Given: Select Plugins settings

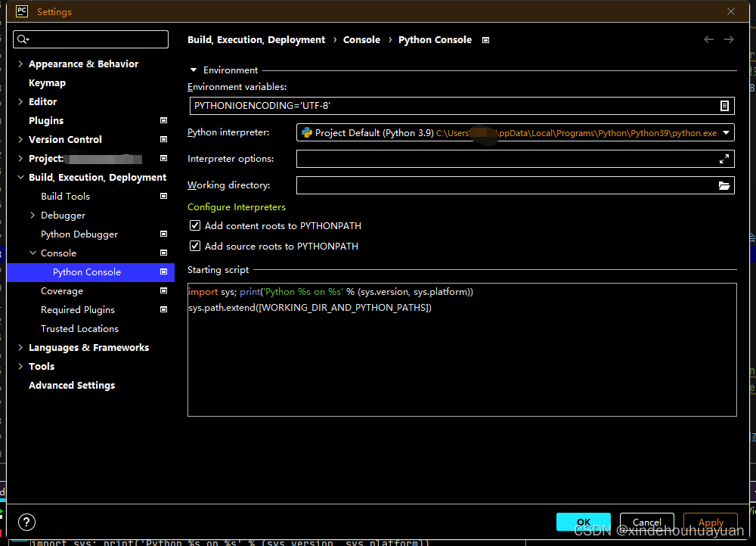Looking at the screenshot, I should (x=46, y=120).
